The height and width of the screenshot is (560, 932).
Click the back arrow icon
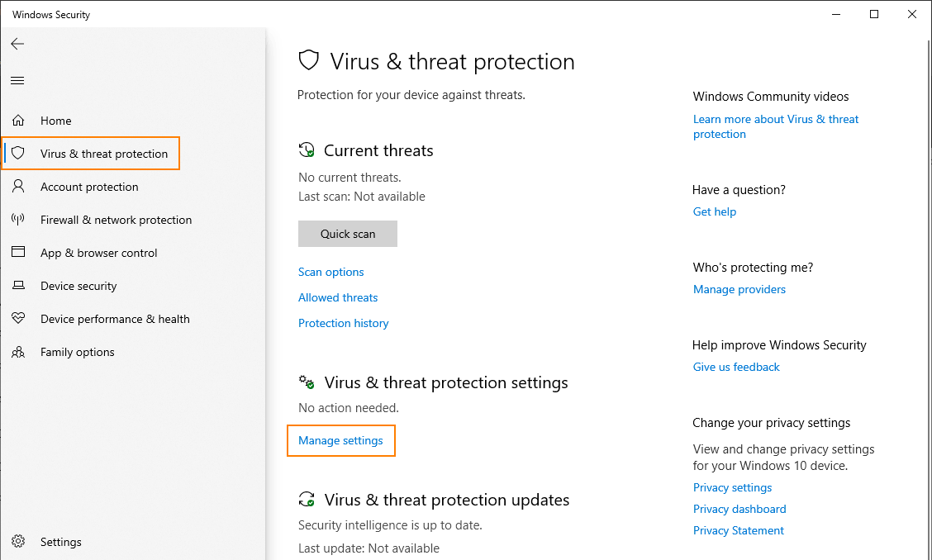(17, 44)
